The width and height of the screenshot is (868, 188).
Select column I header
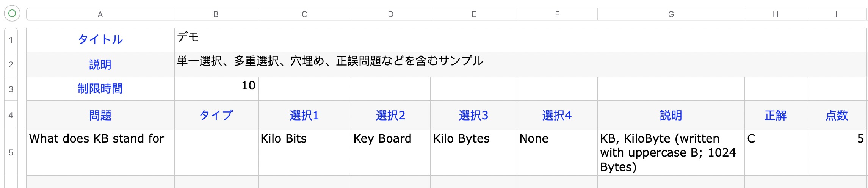(x=836, y=14)
